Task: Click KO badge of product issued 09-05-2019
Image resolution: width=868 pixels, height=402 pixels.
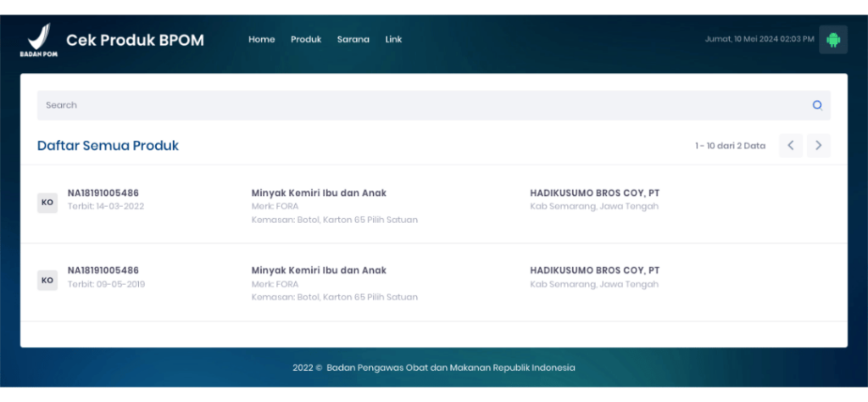Action: [x=47, y=280]
